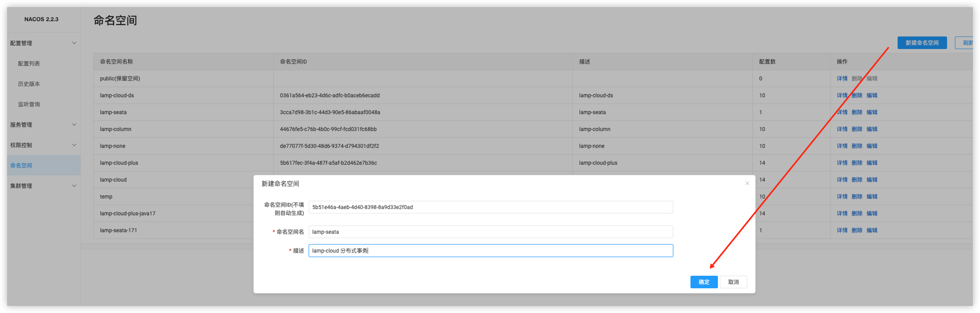Image resolution: width=980 pixels, height=313 pixels.
Task: Open 详情 for lamp-cloud-ds namespace
Action: [842, 96]
